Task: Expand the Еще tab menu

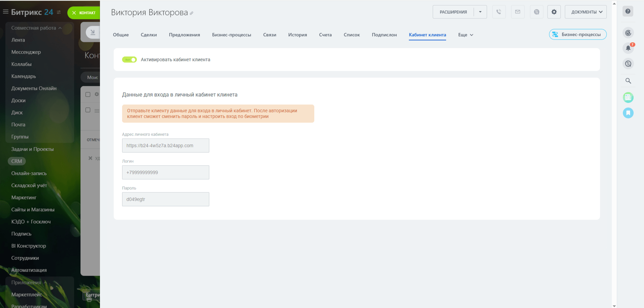Action: pyautogui.click(x=466, y=35)
